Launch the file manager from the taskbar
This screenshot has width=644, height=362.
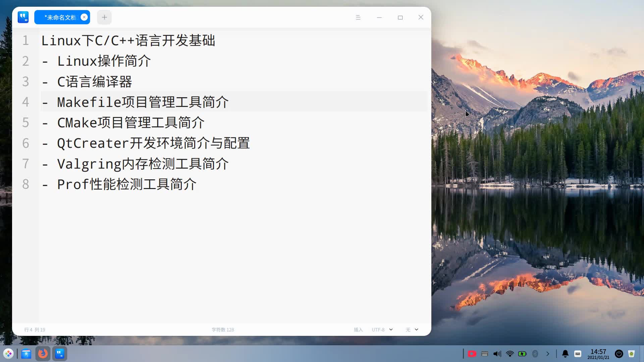pyautogui.click(x=26, y=354)
